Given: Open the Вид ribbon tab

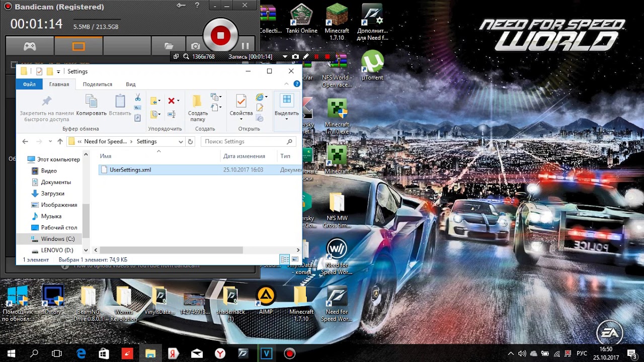Looking at the screenshot, I should tap(131, 84).
